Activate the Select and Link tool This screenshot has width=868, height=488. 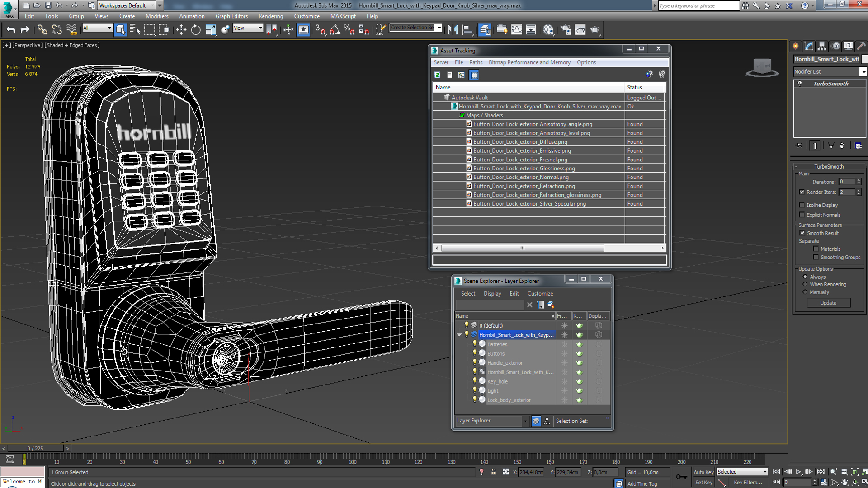click(42, 30)
